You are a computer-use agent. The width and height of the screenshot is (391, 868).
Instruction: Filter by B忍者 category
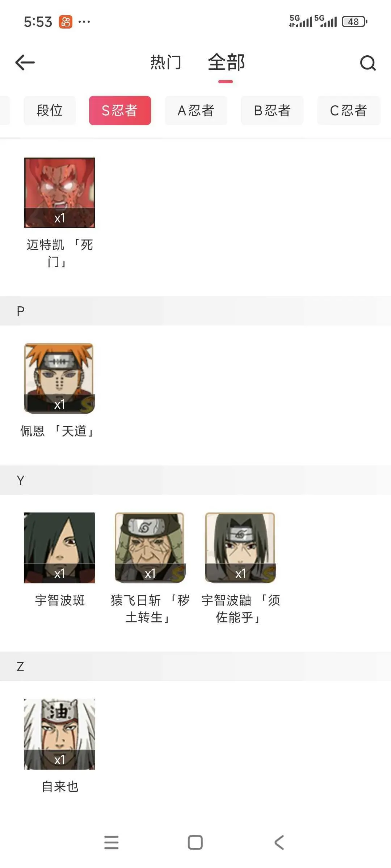click(272, 111)
